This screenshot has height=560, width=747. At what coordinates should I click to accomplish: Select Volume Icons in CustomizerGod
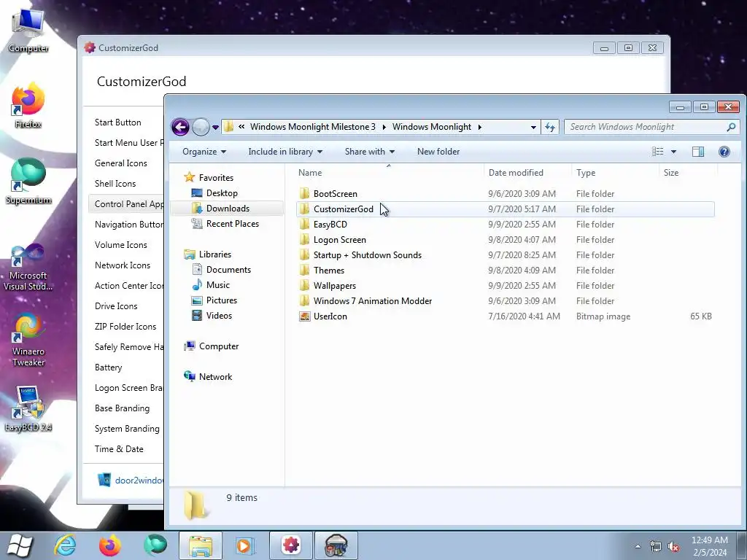tap(120, 245)
